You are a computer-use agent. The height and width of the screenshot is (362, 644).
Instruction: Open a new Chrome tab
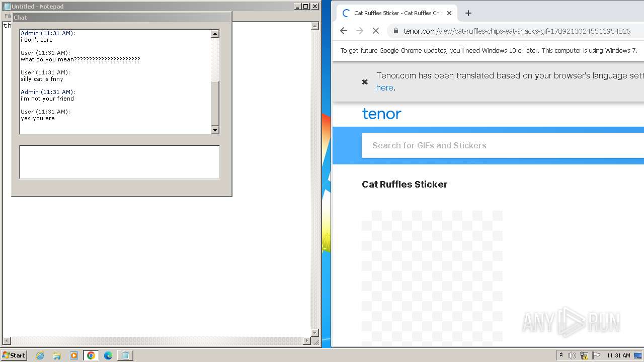click(468, 13)
